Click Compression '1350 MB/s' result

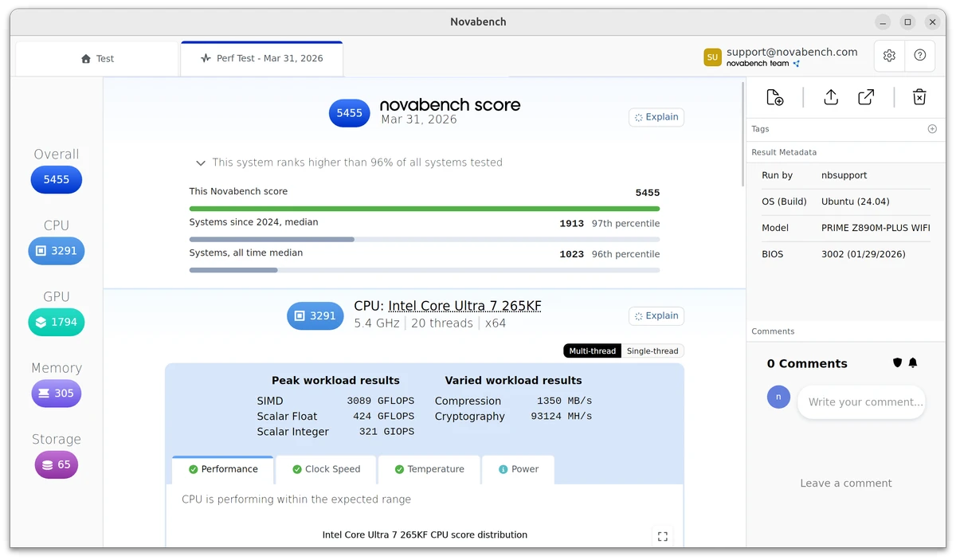[x=565, y=401]
